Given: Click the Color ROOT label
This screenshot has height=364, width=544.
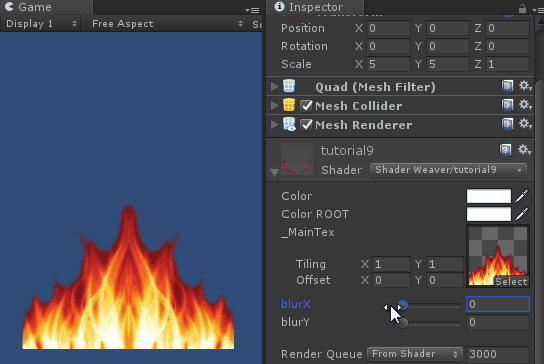Looking at the screenshot, I should pyautogui.click(x=315, y=214).
